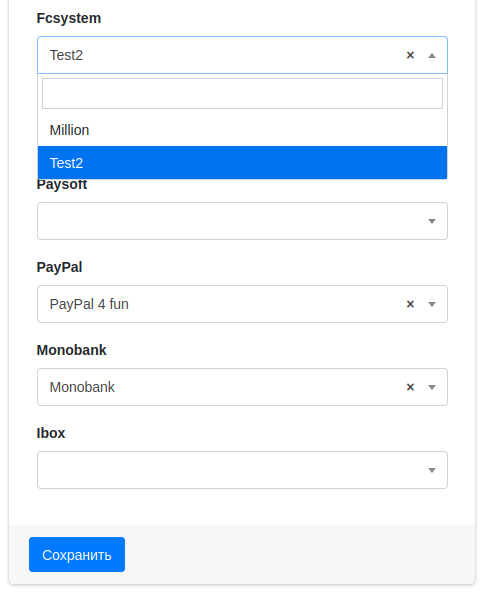Expand the PayPal dropdown arrow

tap(432, 304)
